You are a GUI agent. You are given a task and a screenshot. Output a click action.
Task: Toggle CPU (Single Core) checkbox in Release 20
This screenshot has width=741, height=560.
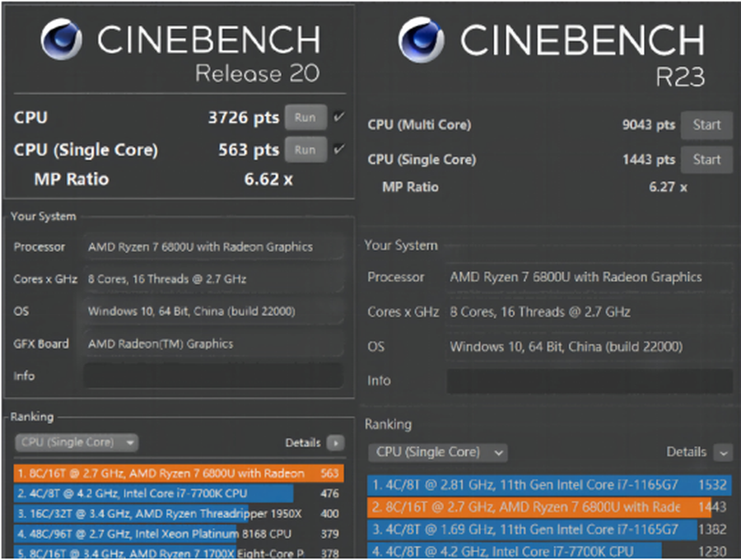click(x=339, y=149)
